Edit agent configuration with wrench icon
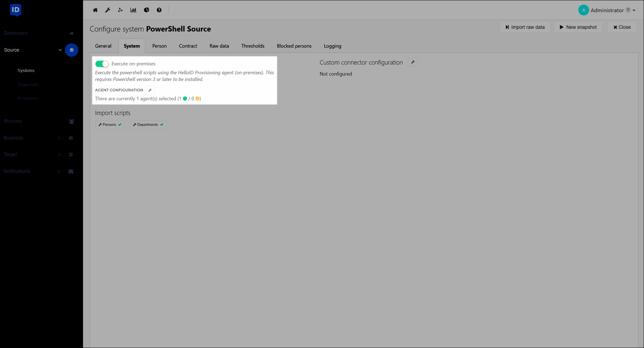The image size is (644, 348). coord(150,90)
